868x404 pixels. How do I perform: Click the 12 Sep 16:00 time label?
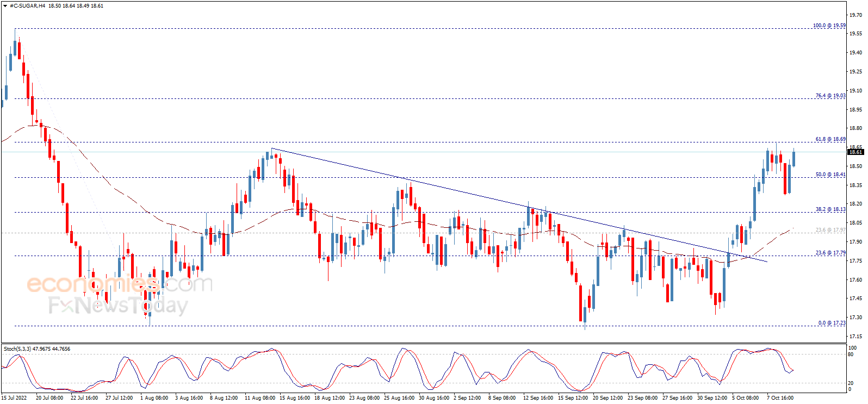538,398
